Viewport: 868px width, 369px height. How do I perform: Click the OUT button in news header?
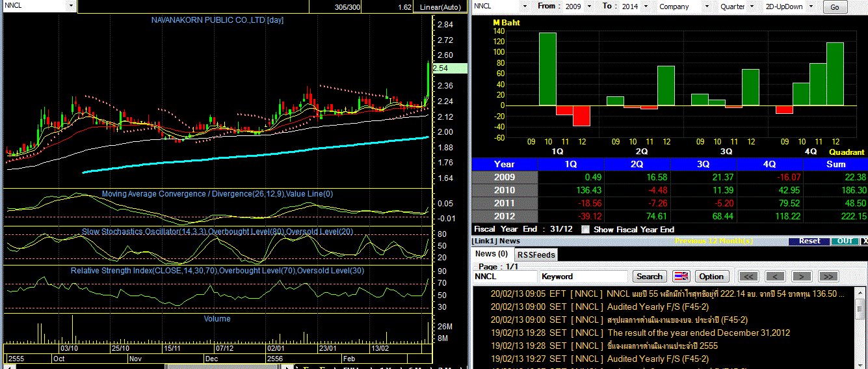pyautogui.click(x=845, y=241)
